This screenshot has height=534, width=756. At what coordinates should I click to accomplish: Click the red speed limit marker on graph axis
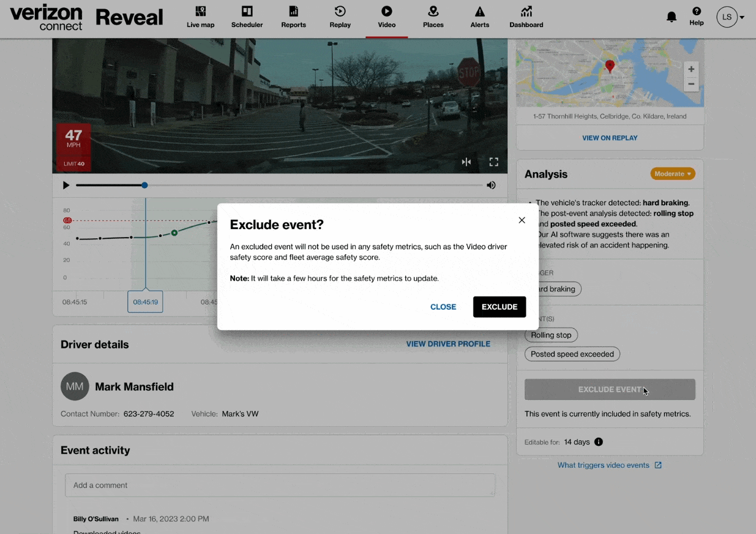point(67,220)
